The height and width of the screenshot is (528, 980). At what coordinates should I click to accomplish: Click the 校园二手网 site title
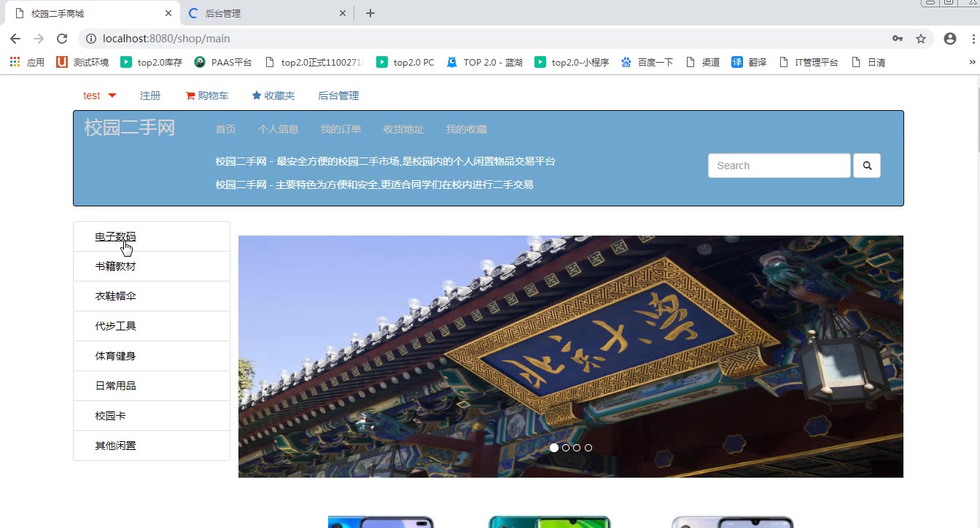(130, 128)
